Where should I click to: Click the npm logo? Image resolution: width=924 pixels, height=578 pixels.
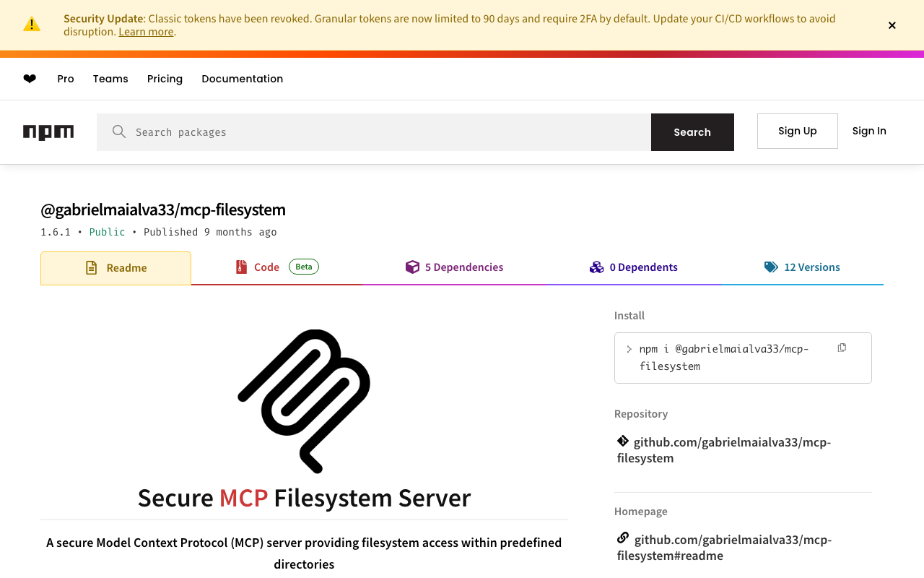point(48,132)
